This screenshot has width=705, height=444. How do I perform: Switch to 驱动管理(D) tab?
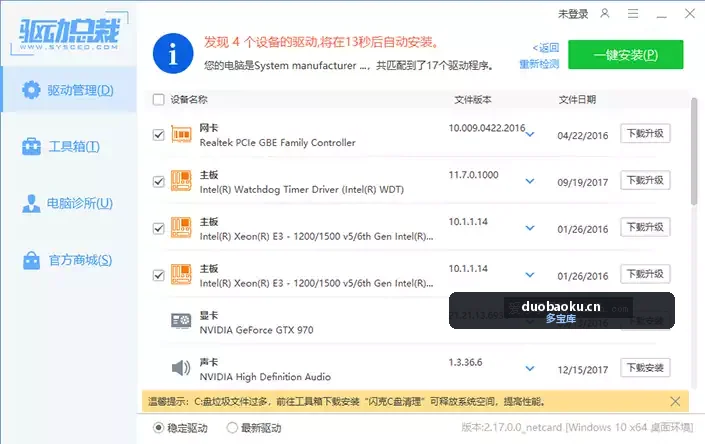(x=69, y=89)
